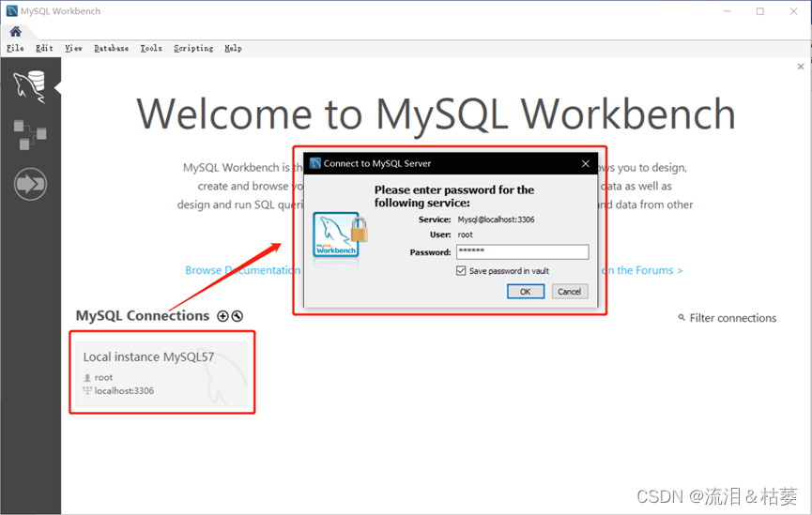Open the Models sidebar icon
The width and height of the screenshot is (812, 515).
(29, 134)
